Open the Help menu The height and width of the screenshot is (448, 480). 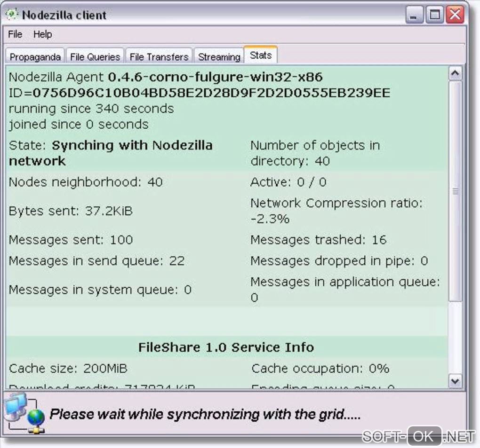click(x=42, y=34)
